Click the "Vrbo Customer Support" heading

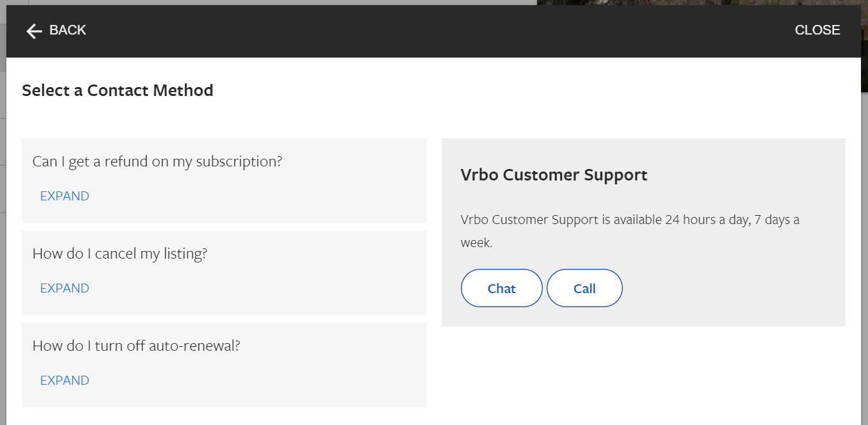[x=554, y=175]
